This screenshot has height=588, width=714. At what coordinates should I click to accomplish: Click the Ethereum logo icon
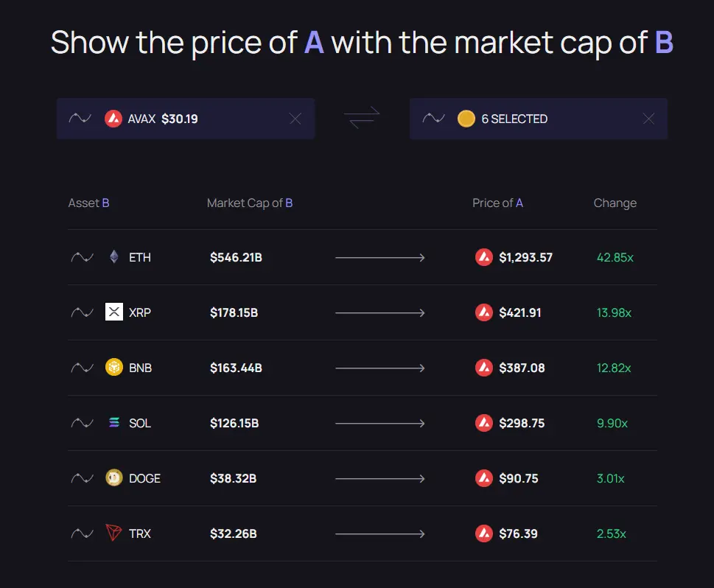coord(113,257)
